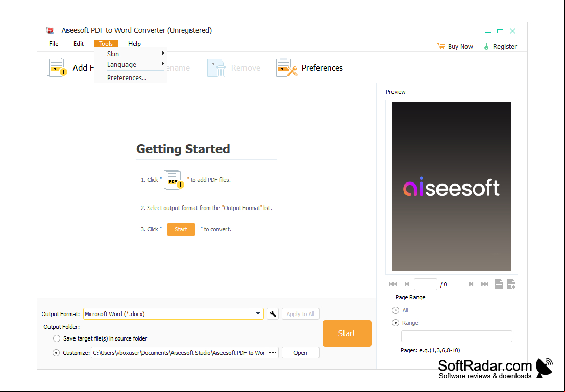Click the Add File PDF icon in toolbar
565x392 pixels.
57,67
